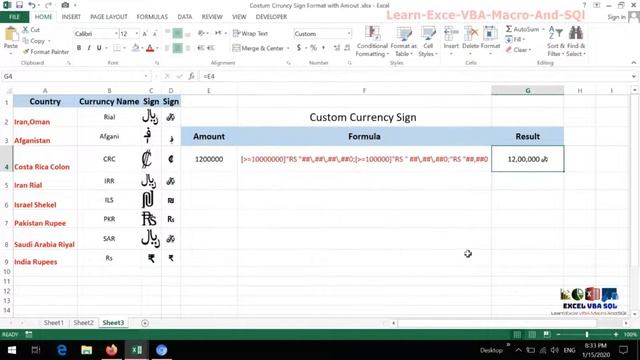Open Conditional Formatting menu
The width and height of the screenshot is (640, 360).
tap(372, 42)
